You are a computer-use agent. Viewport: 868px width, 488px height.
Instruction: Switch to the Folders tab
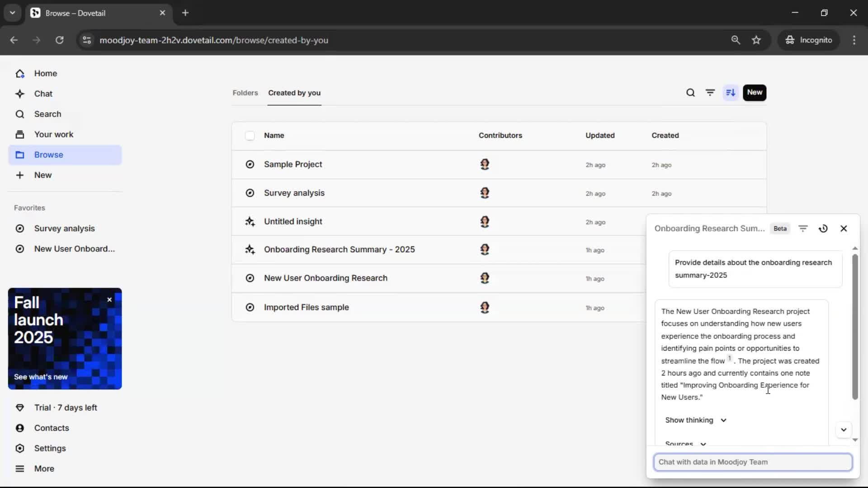[245, 93]
